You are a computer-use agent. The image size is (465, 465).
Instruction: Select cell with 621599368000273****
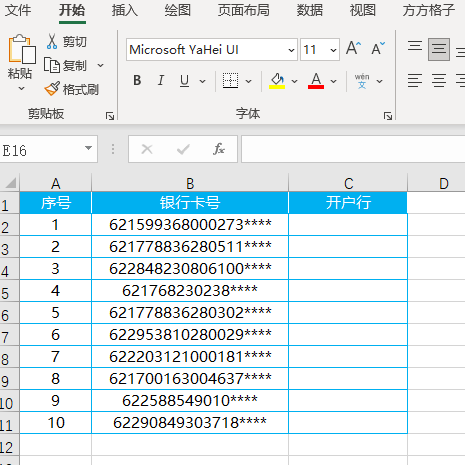click(x=190, y=225)
